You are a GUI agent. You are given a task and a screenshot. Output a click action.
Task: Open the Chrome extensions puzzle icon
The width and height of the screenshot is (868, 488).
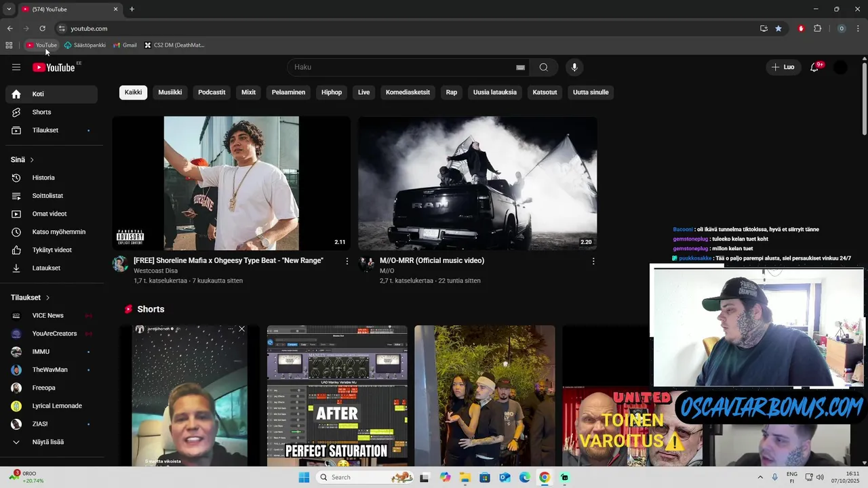[x=817, y=28]
